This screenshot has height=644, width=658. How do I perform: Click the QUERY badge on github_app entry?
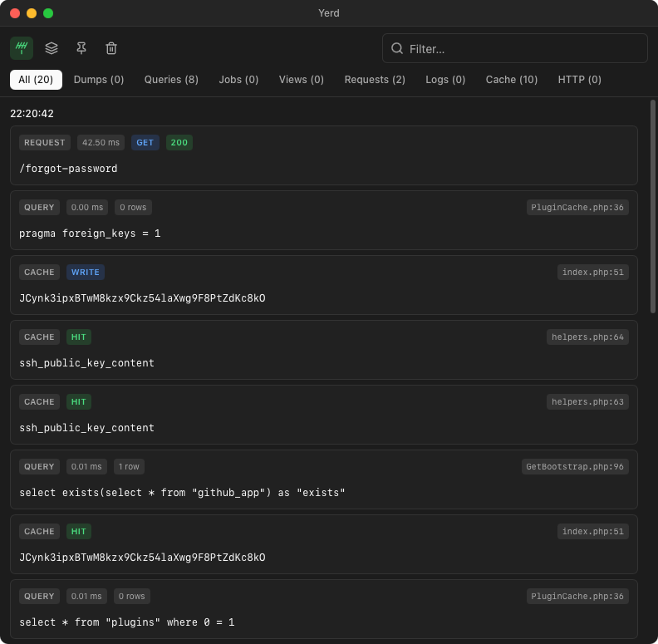pyautogui.click(x=39, y=467)
